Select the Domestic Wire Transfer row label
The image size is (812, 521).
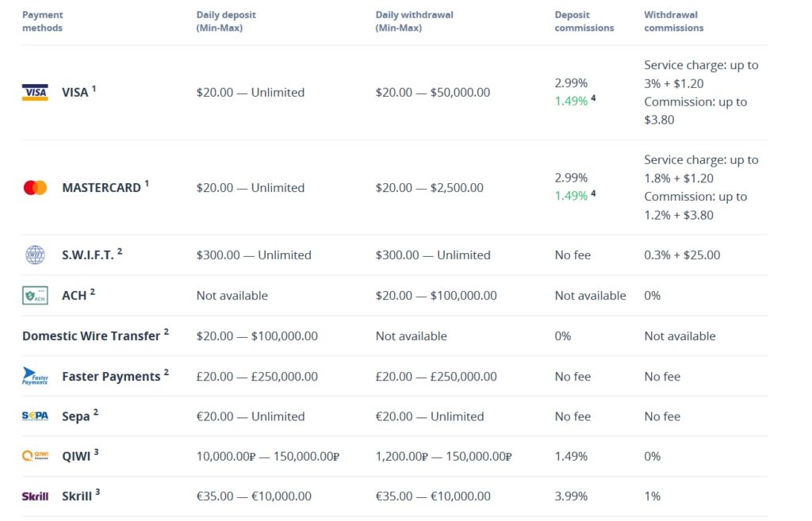pos(91,336)
